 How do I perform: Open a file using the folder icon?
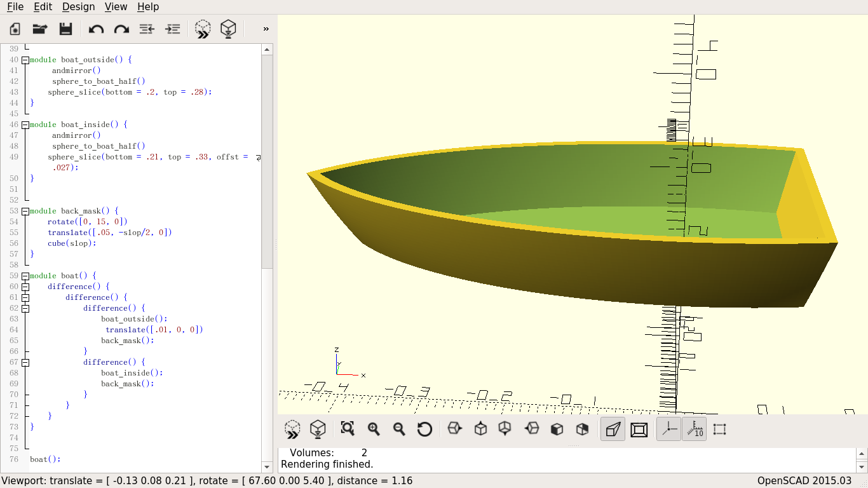point(40,29)
